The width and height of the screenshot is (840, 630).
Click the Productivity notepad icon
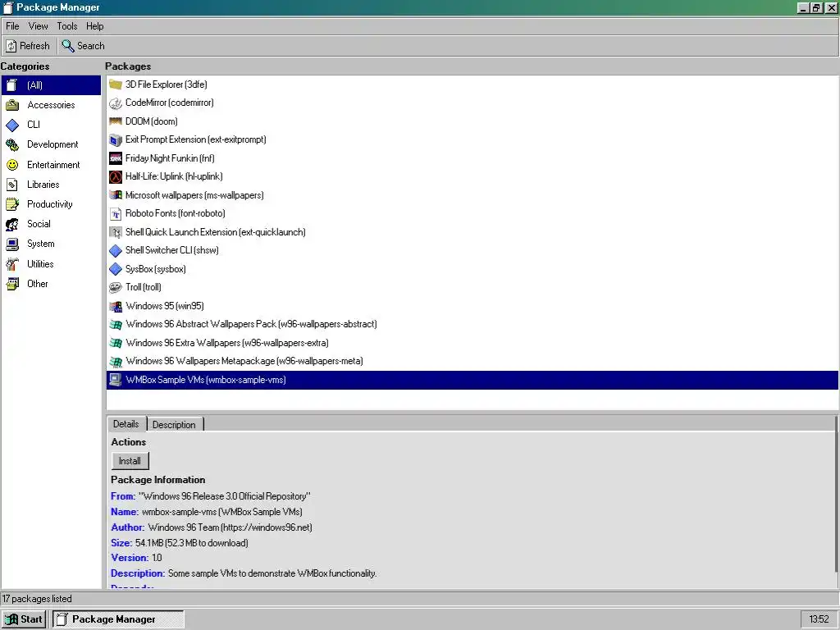pyautogui.click(x=11, y=204)
